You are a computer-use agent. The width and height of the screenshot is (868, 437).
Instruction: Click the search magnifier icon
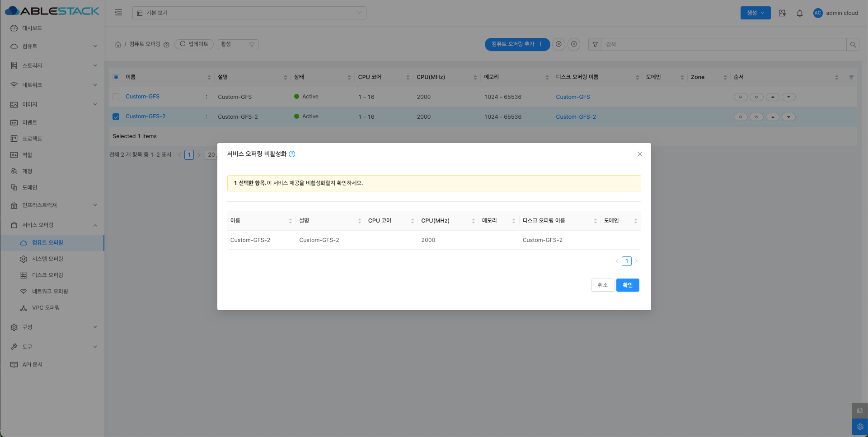click(x=853, y=44)
